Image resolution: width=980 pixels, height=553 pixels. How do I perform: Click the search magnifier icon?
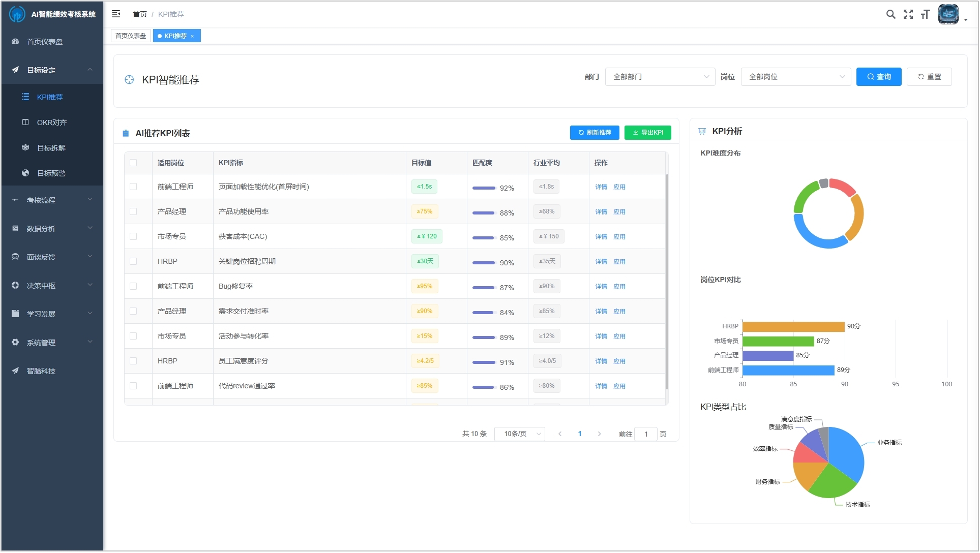(x=890, y=14)
